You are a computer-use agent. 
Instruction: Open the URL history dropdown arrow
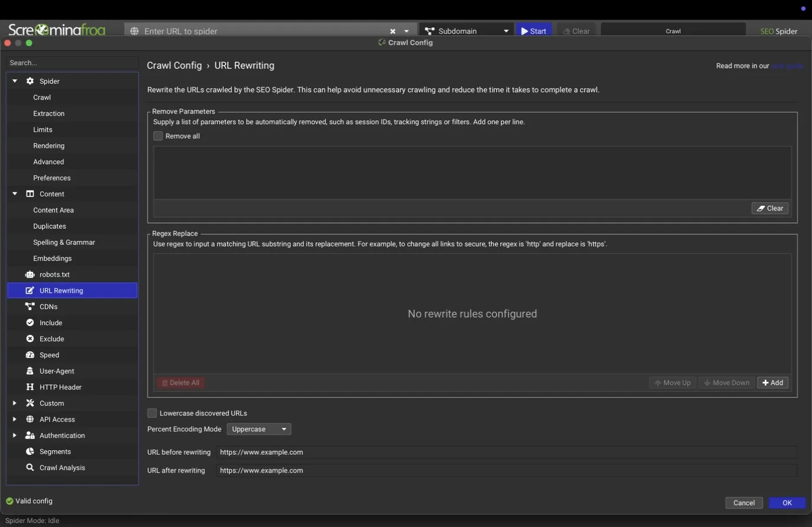tap(407, 31)
